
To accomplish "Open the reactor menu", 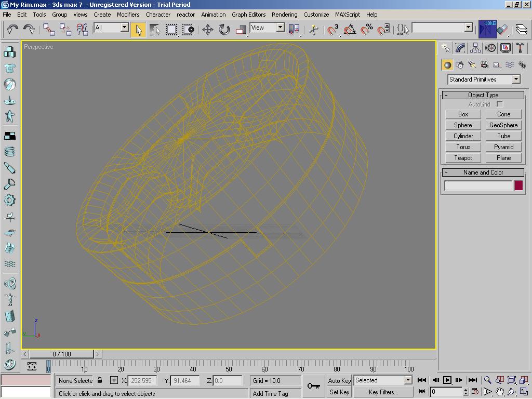I will click(185, 15).
